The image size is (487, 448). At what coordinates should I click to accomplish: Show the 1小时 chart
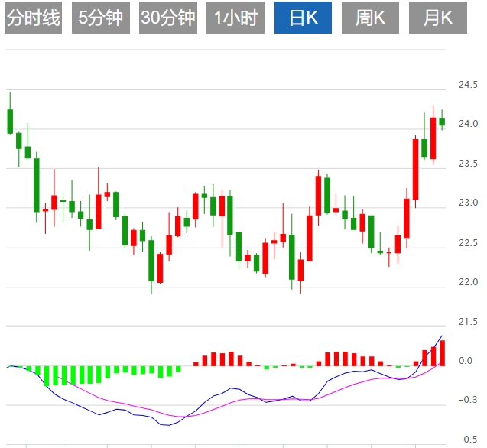(236, 18)
